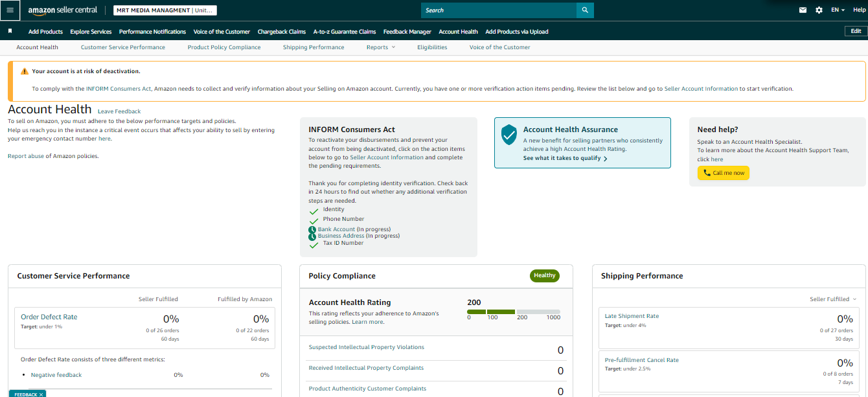This screenshot has height=397, width=868.
Task: Click the Account Health Rating value 200
Action: pos(474,302)
